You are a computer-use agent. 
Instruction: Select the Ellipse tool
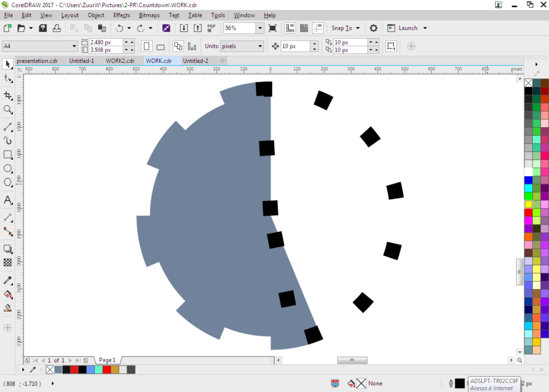pos(8,168)
